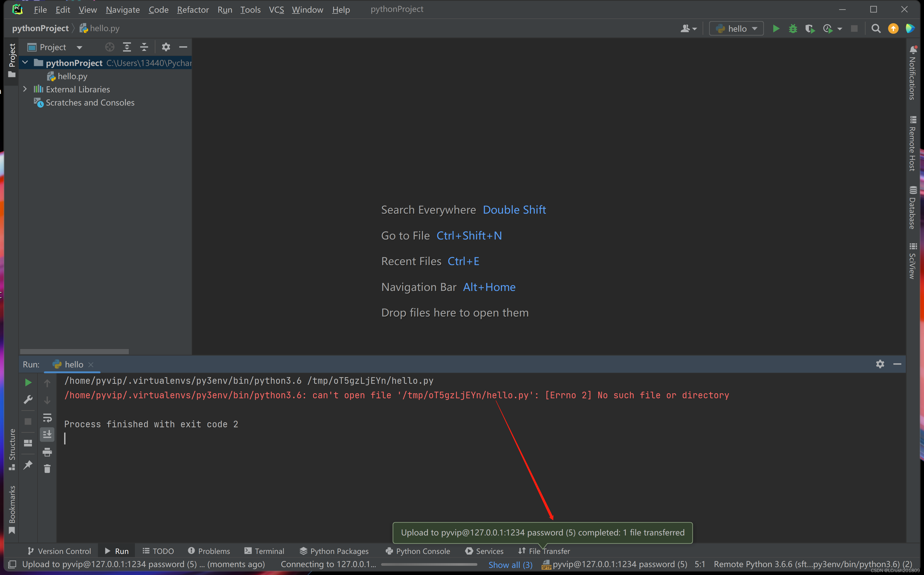The width and height of the screenshot is (924, 575).
Task: Start debugging with the bug icon
Action: pyautogui.click(x=793, y=28)
